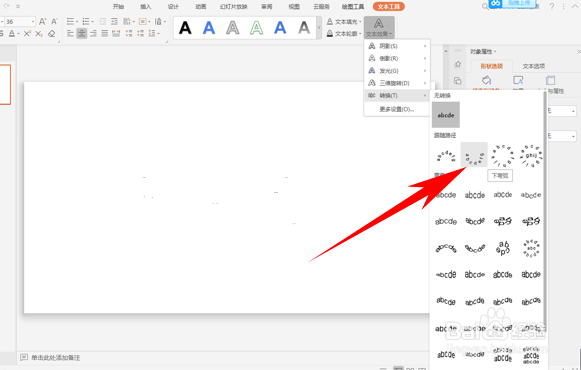Select the effects icon in properties pane
Screen dimensions: 581x370
click(518, 80)
